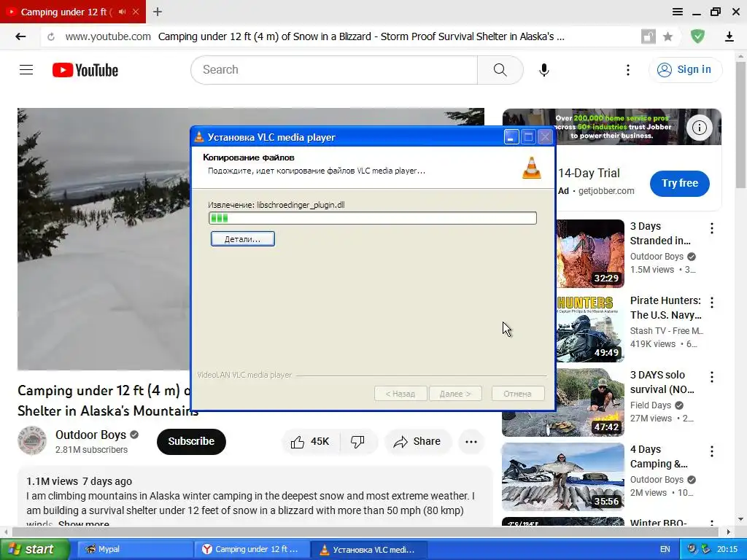Open the getjobber.com ad link
747x560 pixels.
(606, 191)
